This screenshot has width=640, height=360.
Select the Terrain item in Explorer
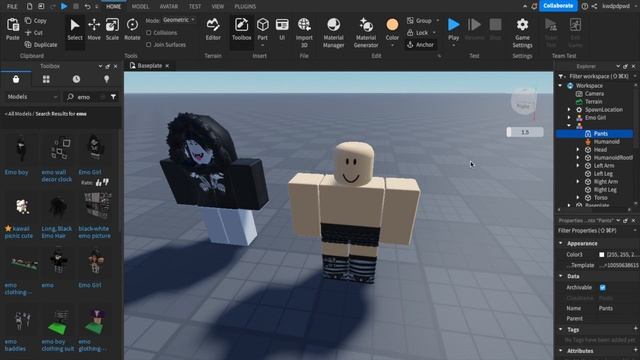593,102
